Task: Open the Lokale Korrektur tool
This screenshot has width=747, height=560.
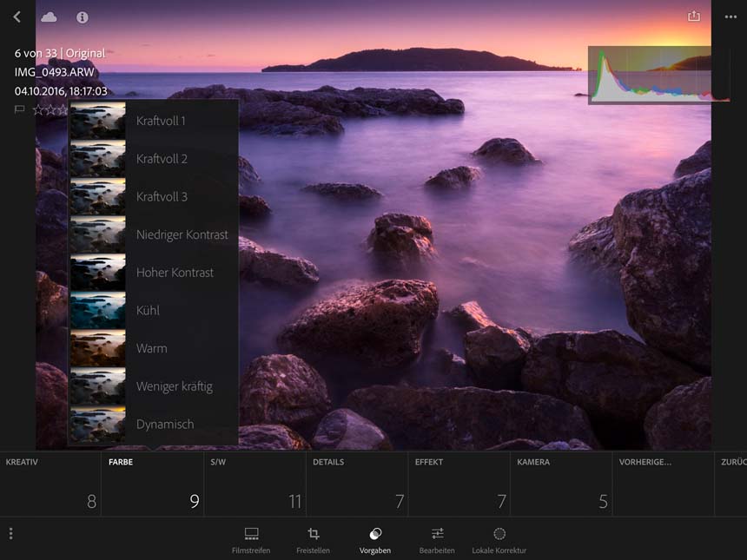Action: [499, 539]
